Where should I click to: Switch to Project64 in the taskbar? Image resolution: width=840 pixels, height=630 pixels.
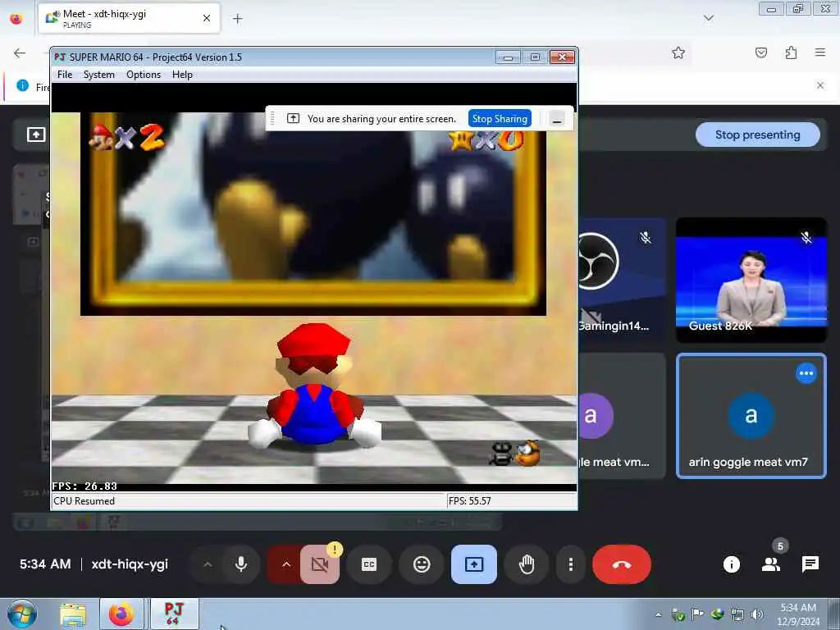(x=174, y=614)
